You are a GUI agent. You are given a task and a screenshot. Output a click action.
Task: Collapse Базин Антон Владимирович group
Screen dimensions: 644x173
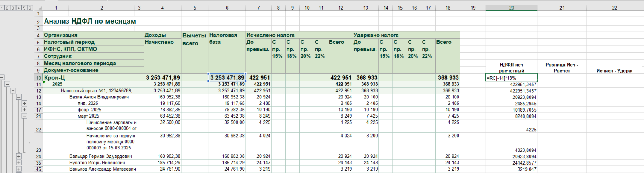[19, 97]
